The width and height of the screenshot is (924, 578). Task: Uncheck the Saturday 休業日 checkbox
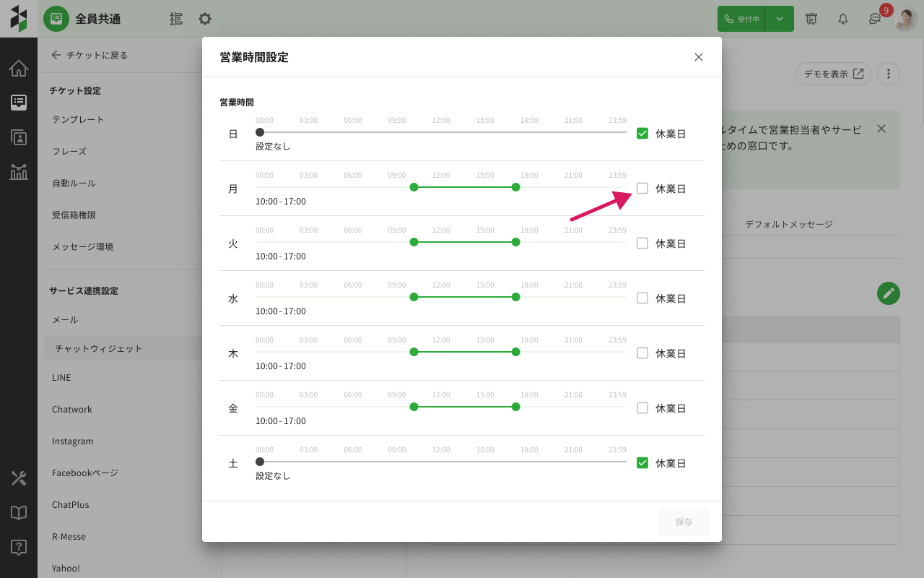642,463
